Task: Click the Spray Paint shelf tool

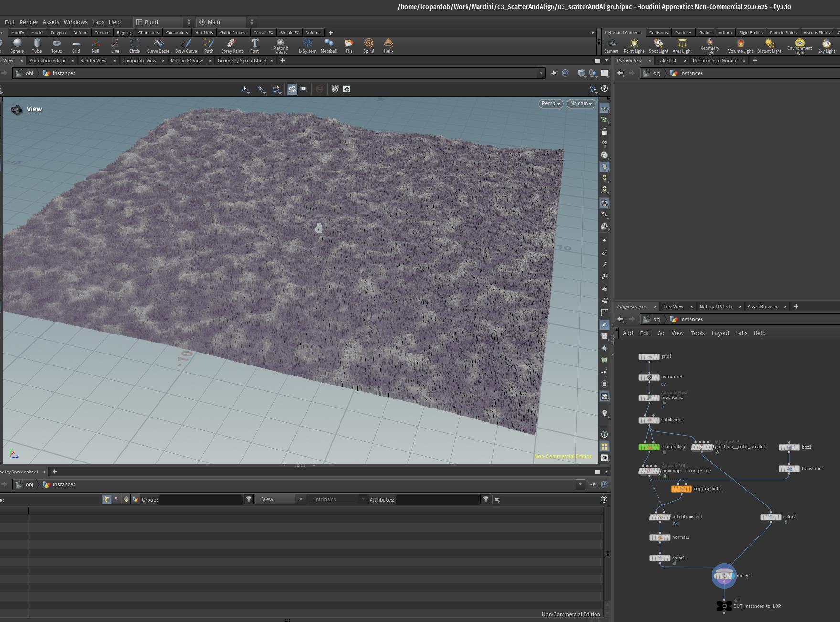Action: point(232,46)
